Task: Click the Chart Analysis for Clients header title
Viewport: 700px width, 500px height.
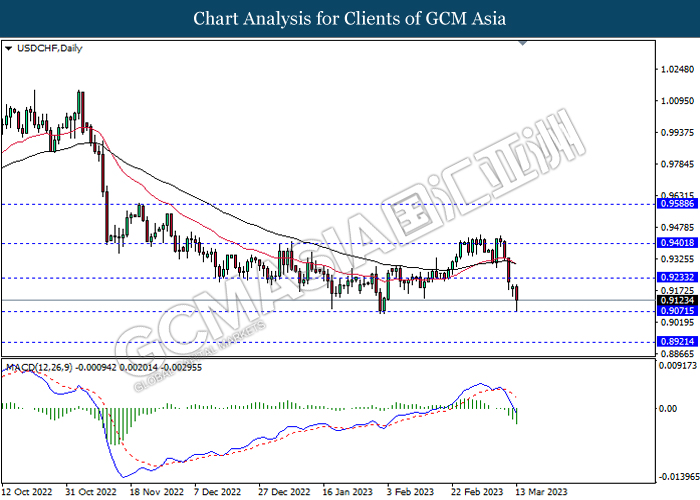Action: coord(350,19)
